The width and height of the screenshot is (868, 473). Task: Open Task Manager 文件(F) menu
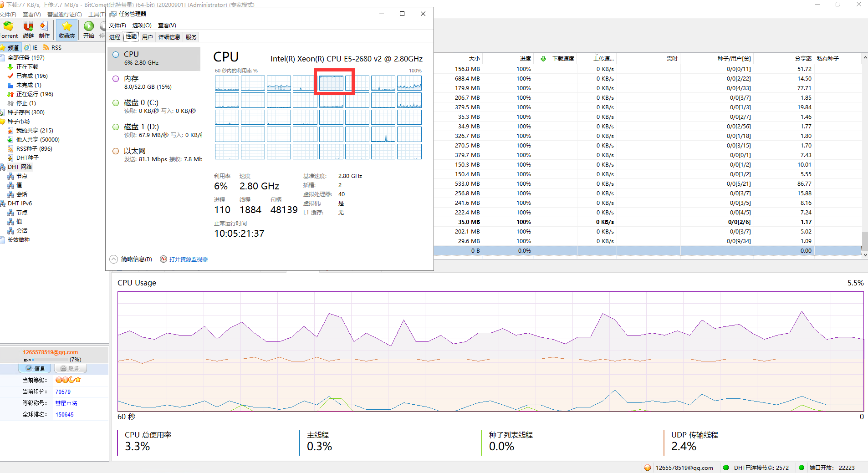[x=117, y=25]
